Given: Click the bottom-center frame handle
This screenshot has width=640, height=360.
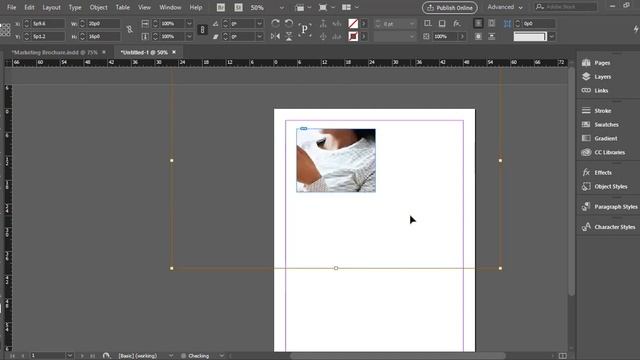Looking at the screenshot, I should click(x=336, y=268).
